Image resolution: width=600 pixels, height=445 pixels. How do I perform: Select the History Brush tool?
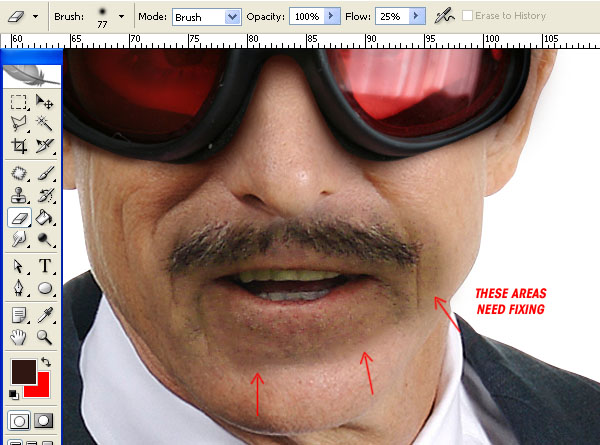pos(44,195)
